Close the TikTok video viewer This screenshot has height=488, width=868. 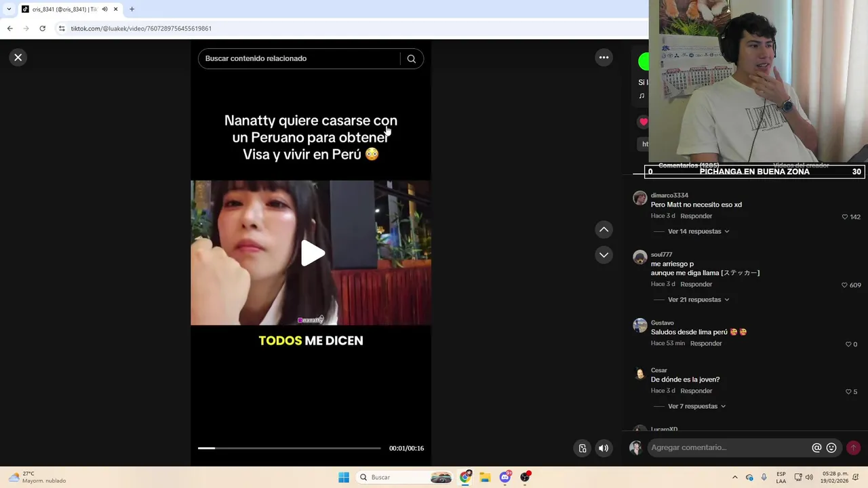(18, 58)
